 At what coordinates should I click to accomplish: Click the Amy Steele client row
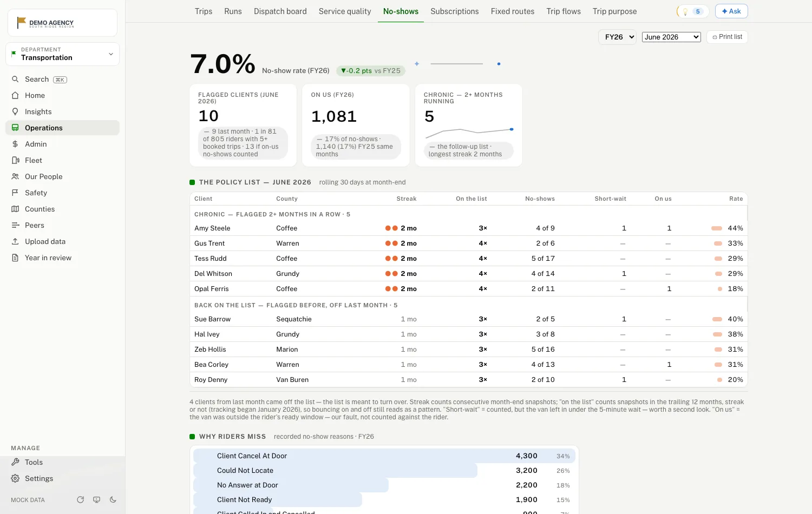(x=468, y=228)
